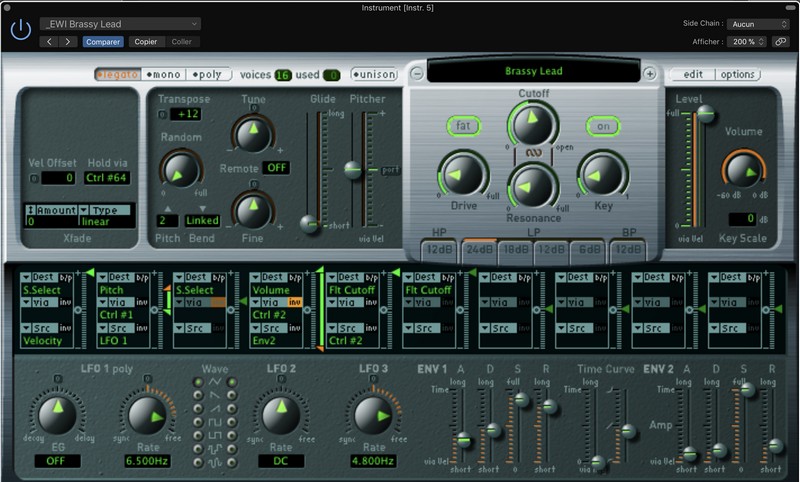Open the _EWI Brassy Lead preset dropdown
Image resolution: width=800 pixels, height=482 pixels.
point(120,23)
